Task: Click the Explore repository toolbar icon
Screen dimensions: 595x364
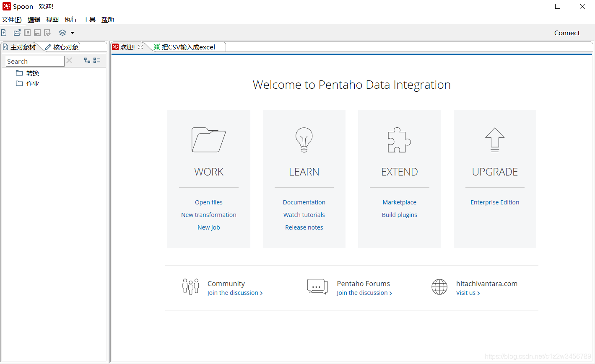Action: (x=27, y=33)
